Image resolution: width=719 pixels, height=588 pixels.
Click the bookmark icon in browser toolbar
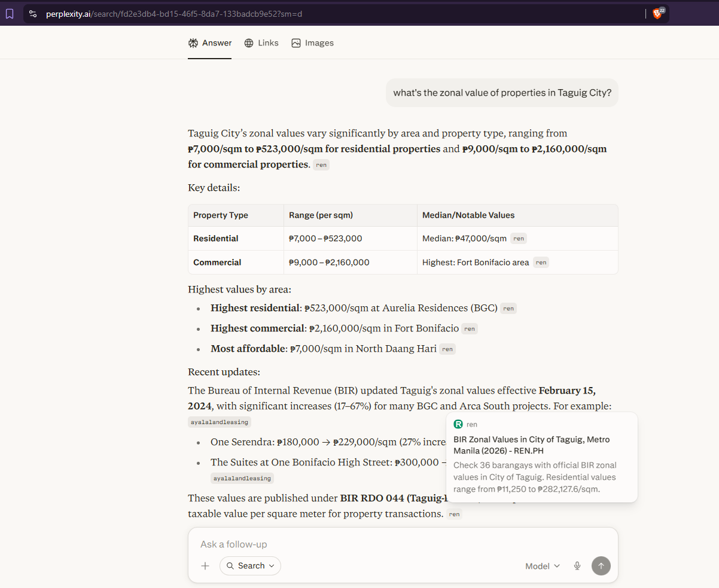(x=9, y=14)
